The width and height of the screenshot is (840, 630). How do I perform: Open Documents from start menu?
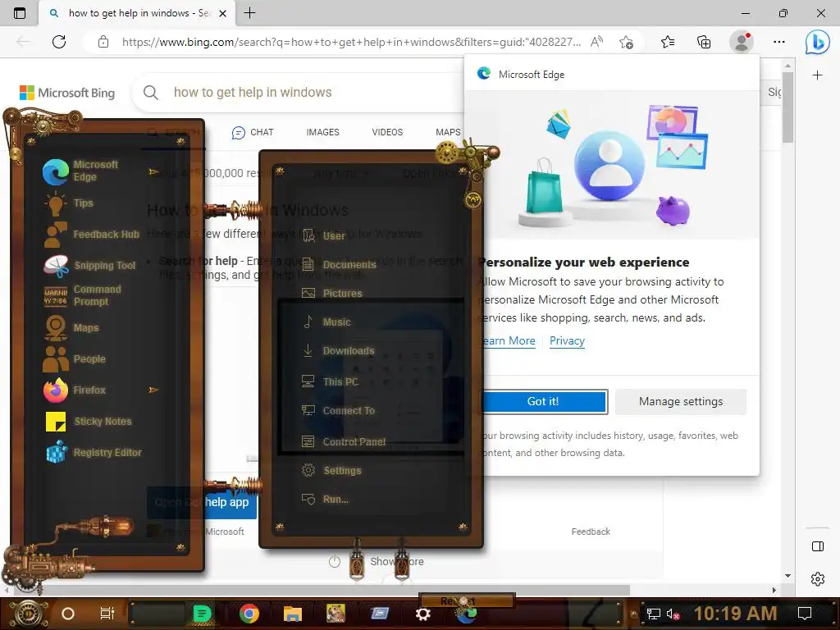339,265
